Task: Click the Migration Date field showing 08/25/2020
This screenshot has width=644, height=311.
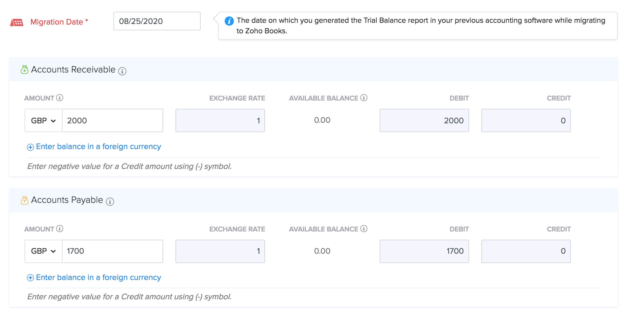Action: tap(157, 21)
